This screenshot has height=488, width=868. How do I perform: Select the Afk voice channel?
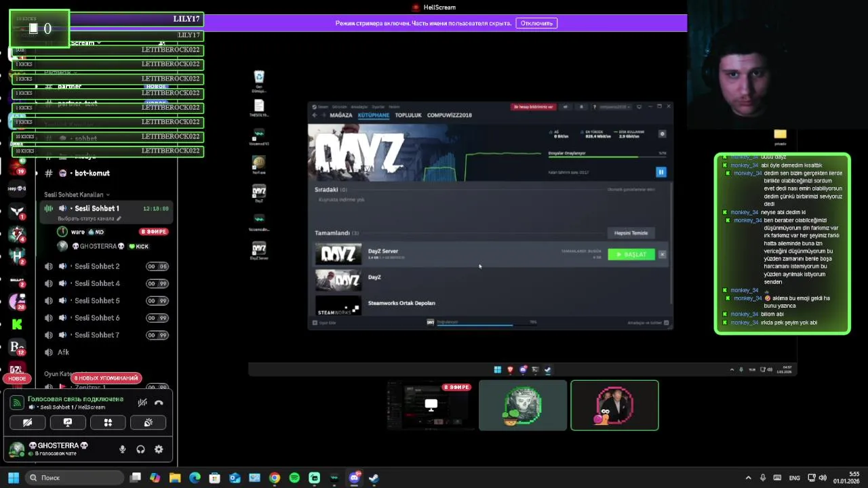point(105,352)
